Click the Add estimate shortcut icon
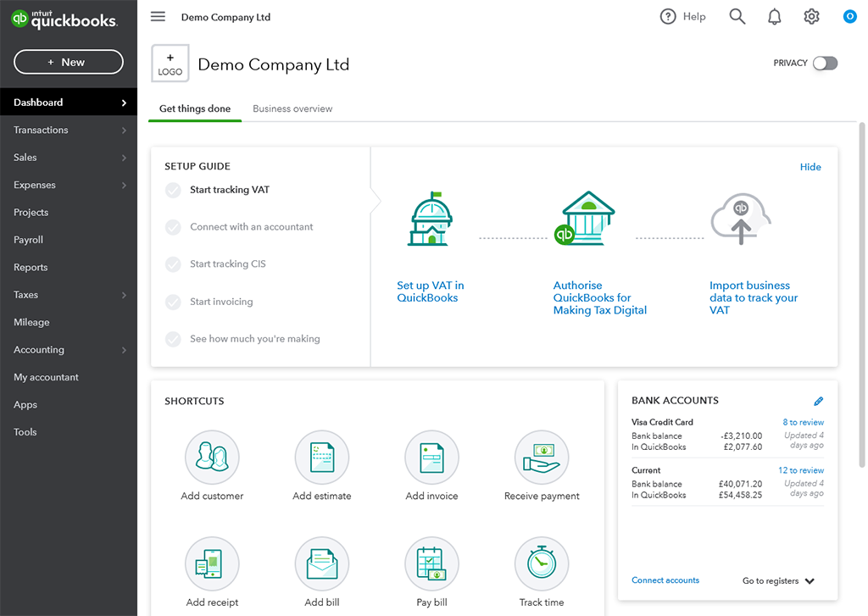Image resolution: width=868 pixels, height=616 pixels. coord(321,458)
